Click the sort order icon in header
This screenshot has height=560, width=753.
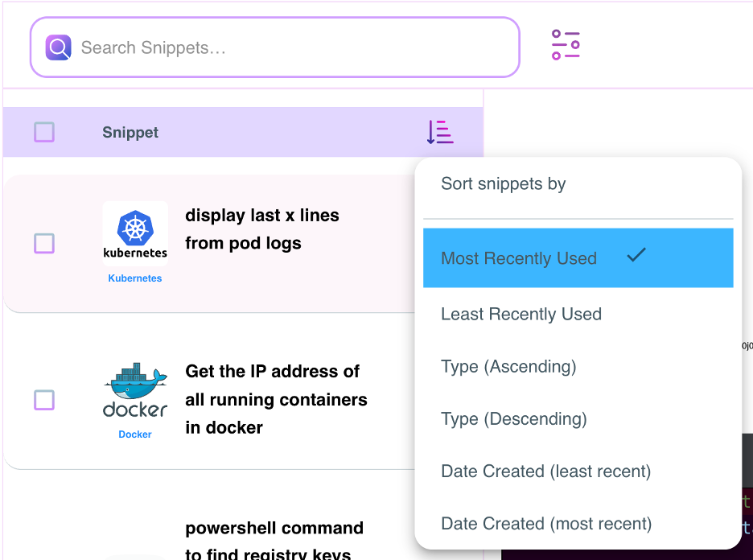click(x=440, y=132)
